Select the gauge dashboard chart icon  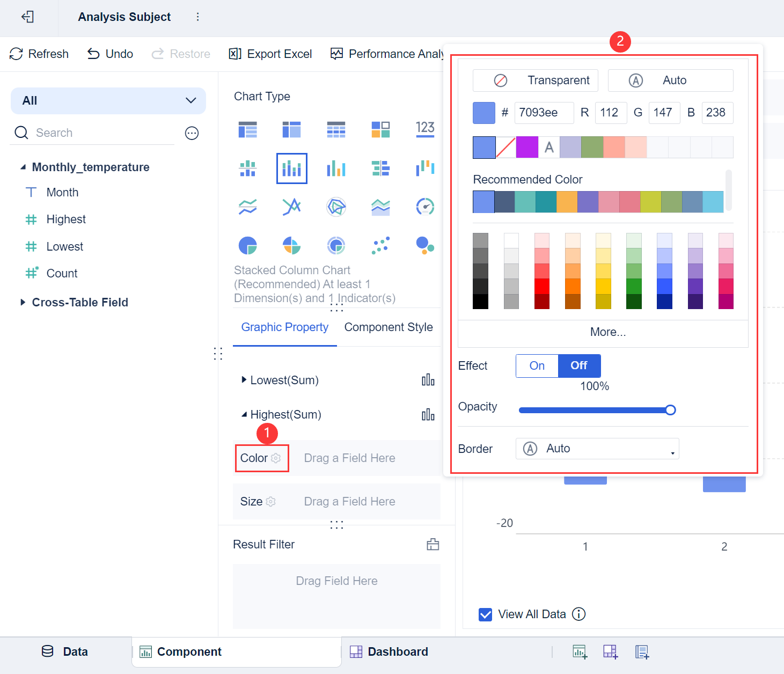[425, 207]
